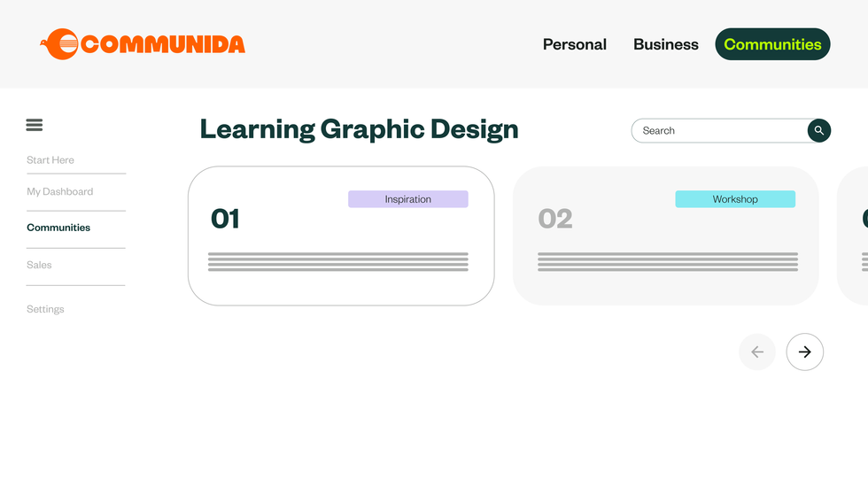This screenshot has width=868, height=487.
Task: Go back with the left arrow button
Action: pos(757,352)
